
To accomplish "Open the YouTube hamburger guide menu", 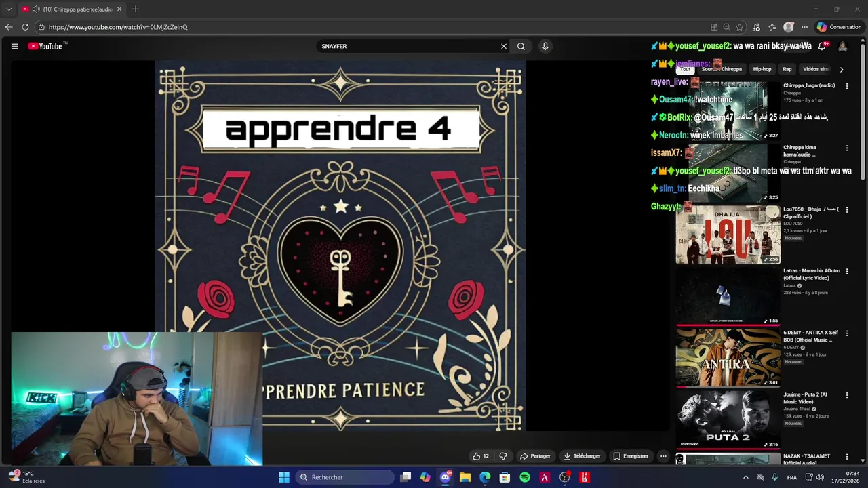I will click(14, 46).
